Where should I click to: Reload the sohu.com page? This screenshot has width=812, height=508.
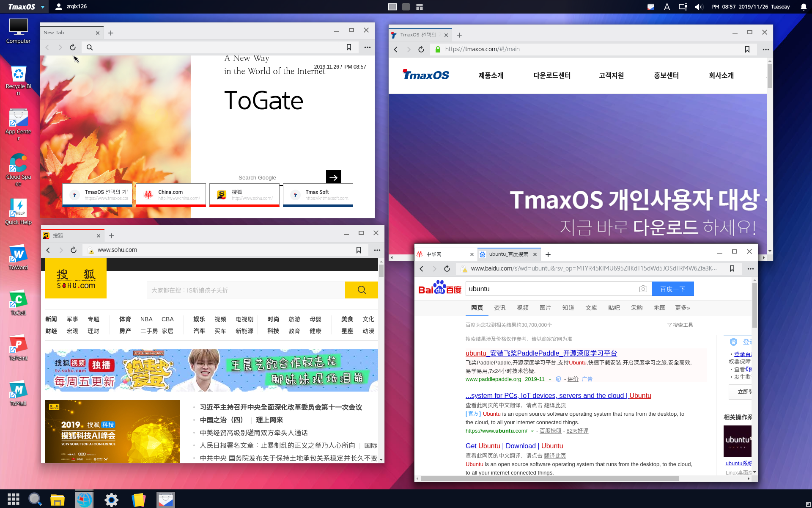point(74,250)
